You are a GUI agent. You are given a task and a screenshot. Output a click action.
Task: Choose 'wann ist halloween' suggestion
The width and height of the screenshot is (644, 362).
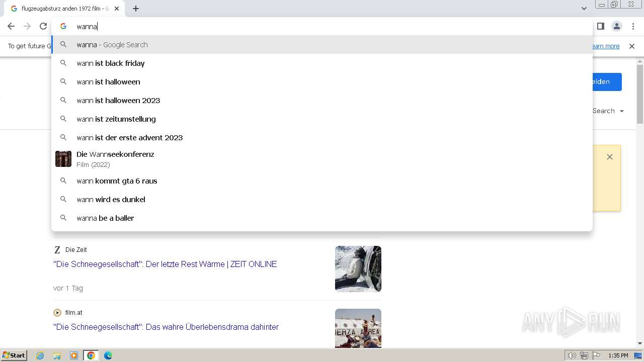(x=322, y=82)
